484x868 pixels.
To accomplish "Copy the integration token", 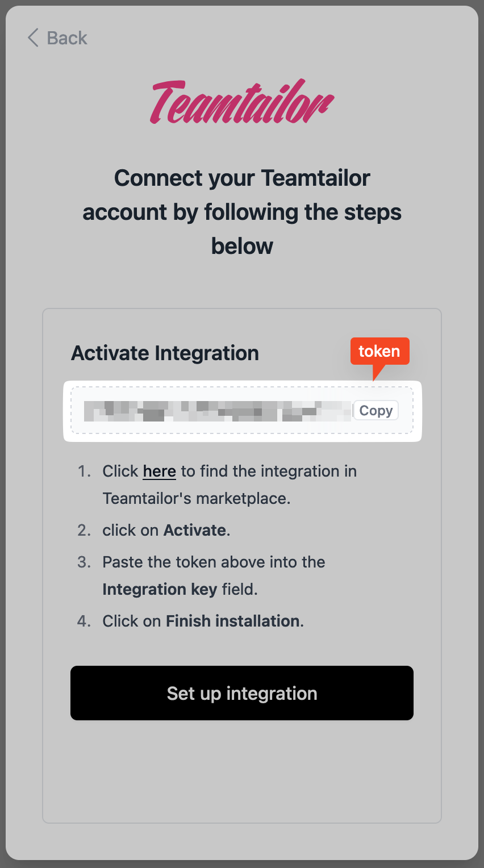I will point(375,411).
